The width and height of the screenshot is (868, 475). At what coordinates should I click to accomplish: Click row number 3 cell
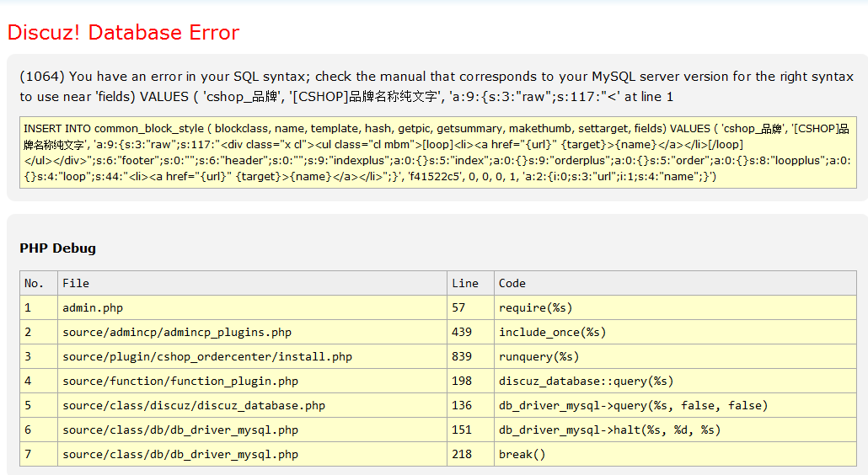point(39,356)
